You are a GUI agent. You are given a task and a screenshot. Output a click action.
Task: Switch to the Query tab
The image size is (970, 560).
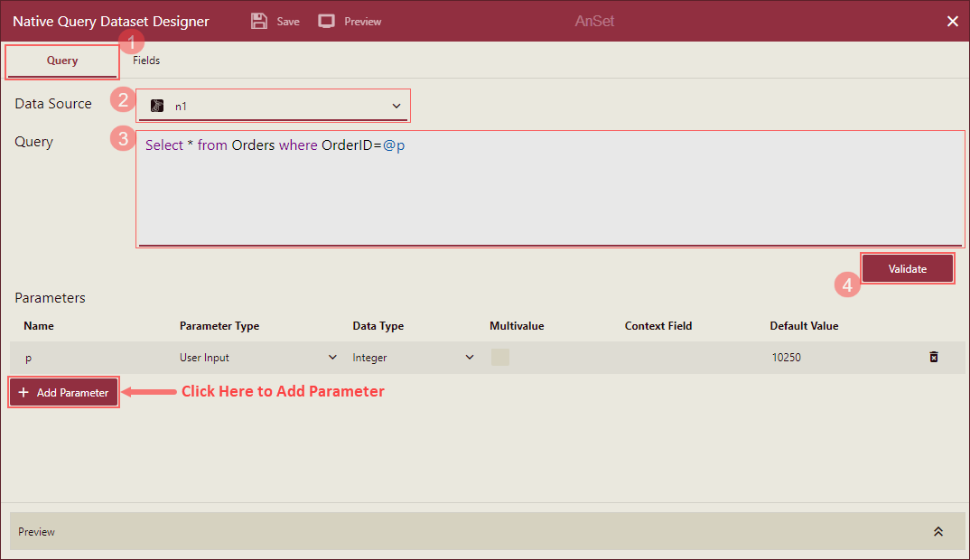coord(61,61)
